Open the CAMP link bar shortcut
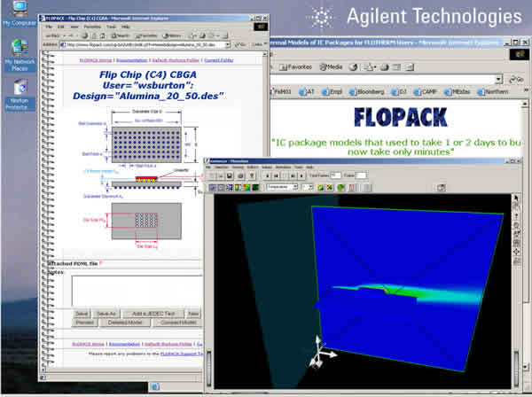This screenshot has height=397, width=532. coord(425,92)
